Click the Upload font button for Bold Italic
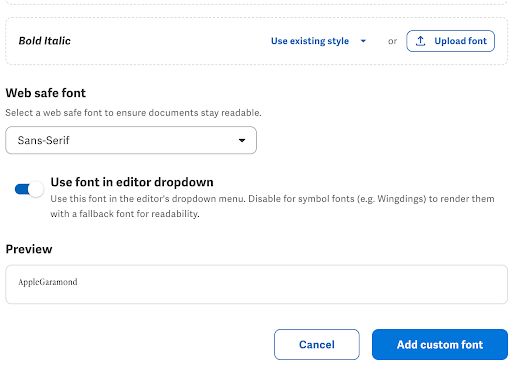 [x=450, y=41]
